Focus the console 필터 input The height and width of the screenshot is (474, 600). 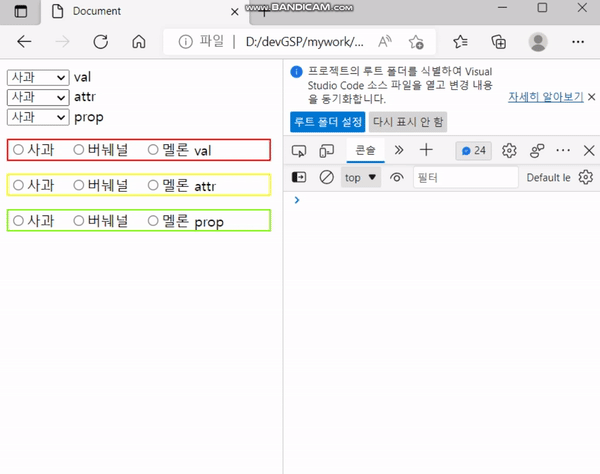click(466, 178)
